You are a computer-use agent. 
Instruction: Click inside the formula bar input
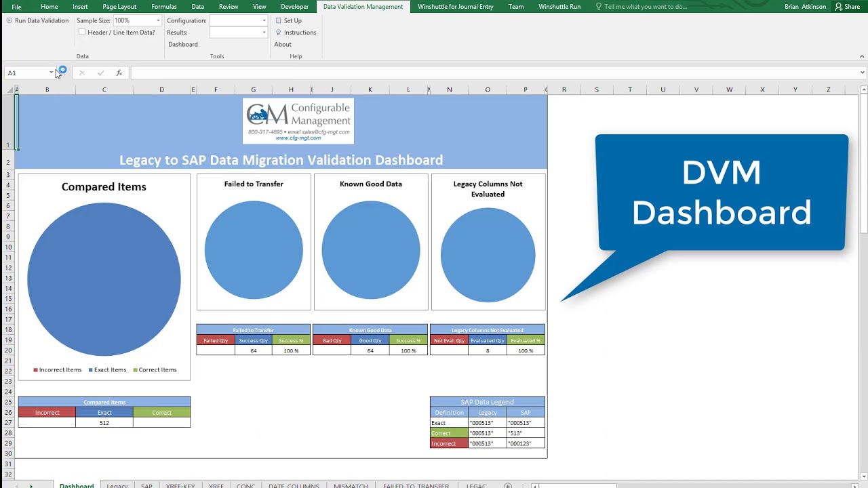click(494, 73)
